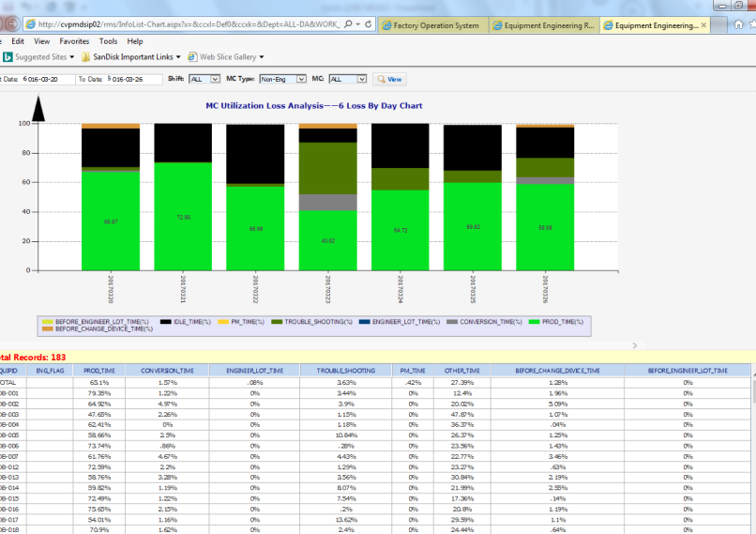Open the MC dropdown
756x534 pixels.
coord(347,80)
